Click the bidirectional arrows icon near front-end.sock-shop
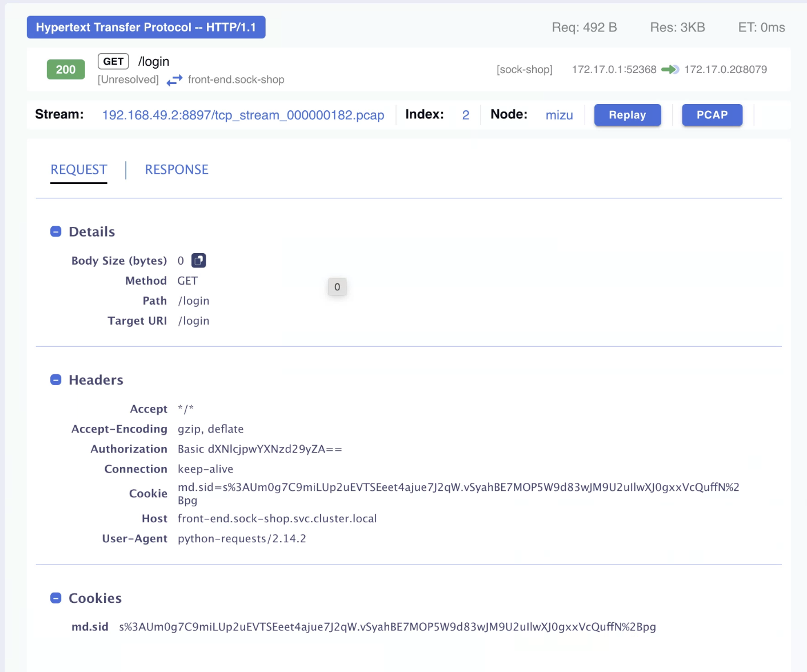The image size is (807, 672). [174, 81]
